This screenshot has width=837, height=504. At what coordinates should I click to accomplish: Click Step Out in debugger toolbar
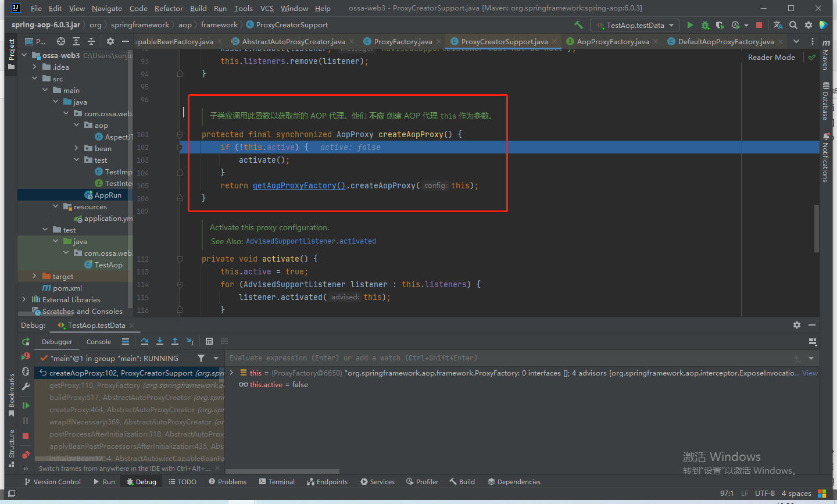[x=175, y=342]
